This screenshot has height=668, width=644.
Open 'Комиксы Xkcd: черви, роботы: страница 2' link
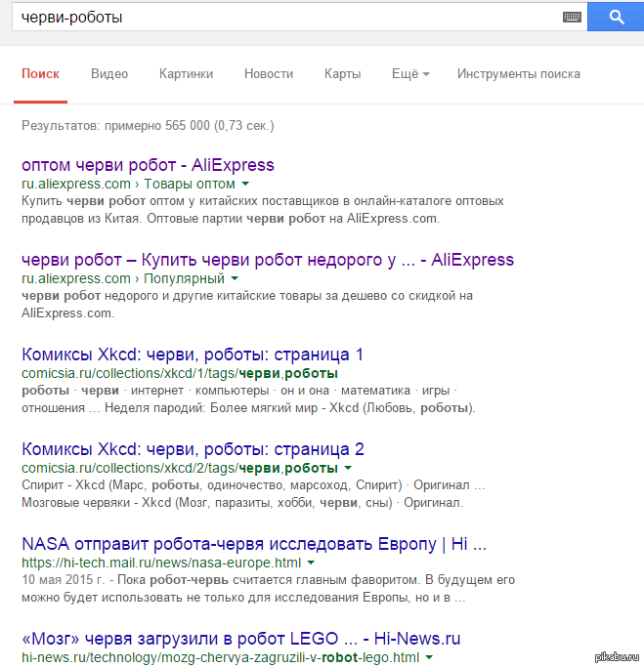(193, 449)
